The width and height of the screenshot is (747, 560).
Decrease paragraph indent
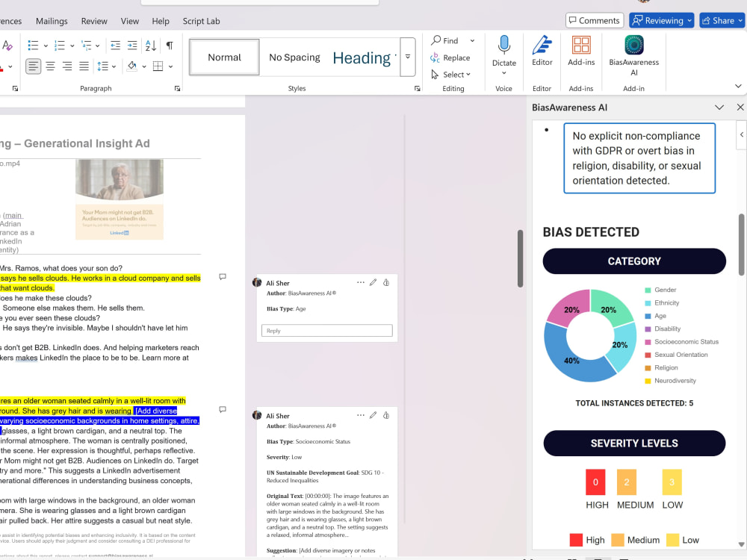pyautogui.click(x=115, y=46)
